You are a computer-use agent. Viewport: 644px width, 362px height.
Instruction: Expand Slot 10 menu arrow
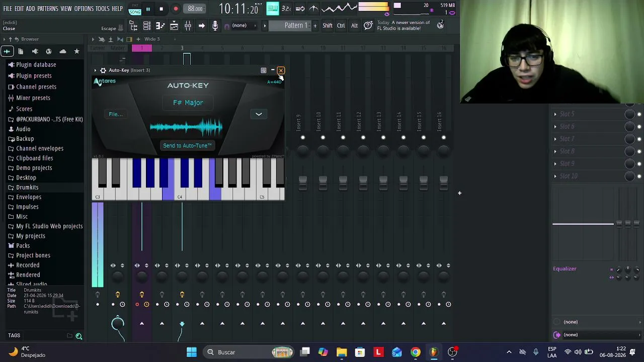pos(555,176)
